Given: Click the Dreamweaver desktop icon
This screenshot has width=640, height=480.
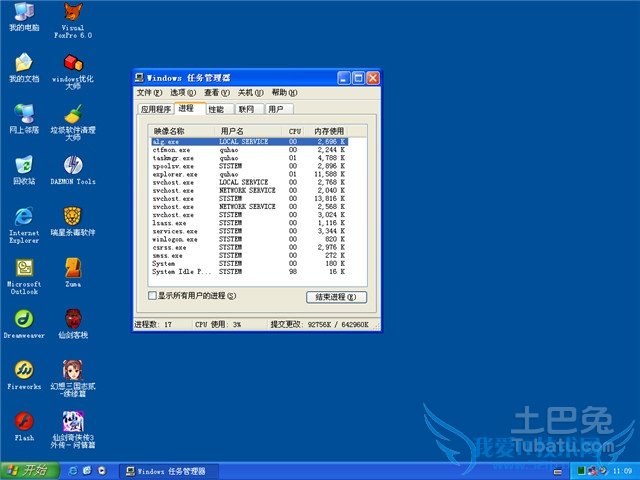Looking at the screenshot, I should coord(24,319).
